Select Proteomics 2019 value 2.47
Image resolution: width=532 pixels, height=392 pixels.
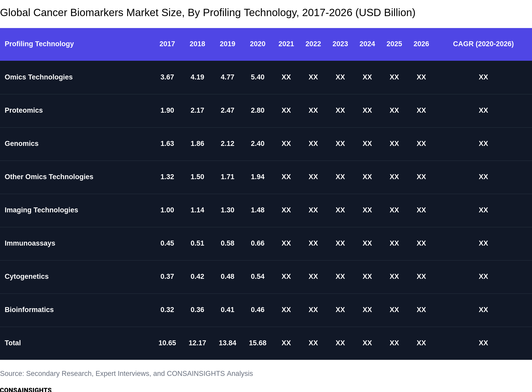tap(228, 110)
